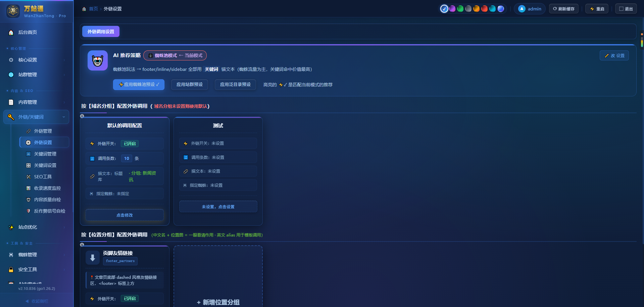Switch to the 外链调用设置 tab
644x307 pixels.
101,32
